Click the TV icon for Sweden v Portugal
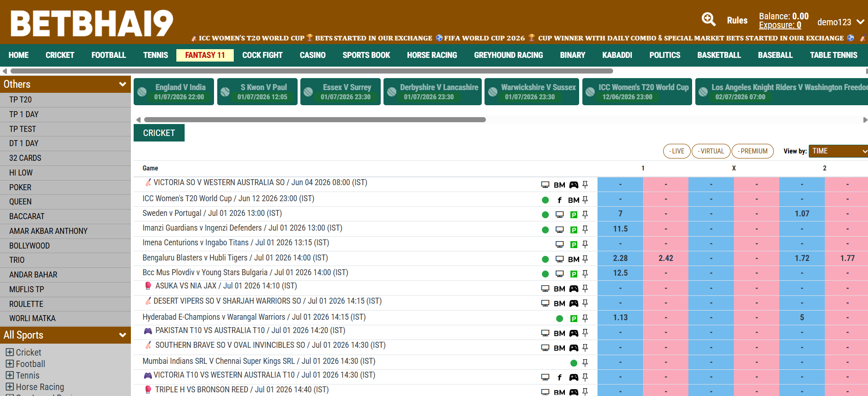The width and height of the screenshot is (868, 396). click(559, 215)
